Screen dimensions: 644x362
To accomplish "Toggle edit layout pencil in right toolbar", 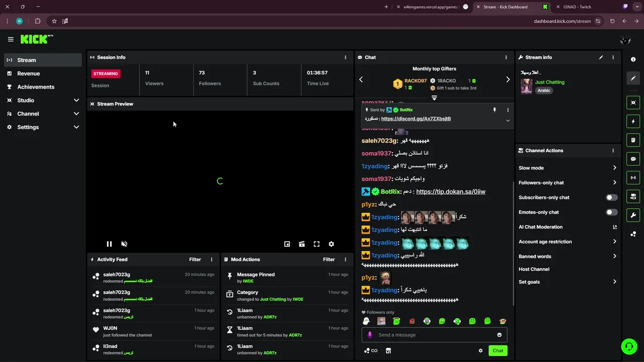I will pos(633,78).
